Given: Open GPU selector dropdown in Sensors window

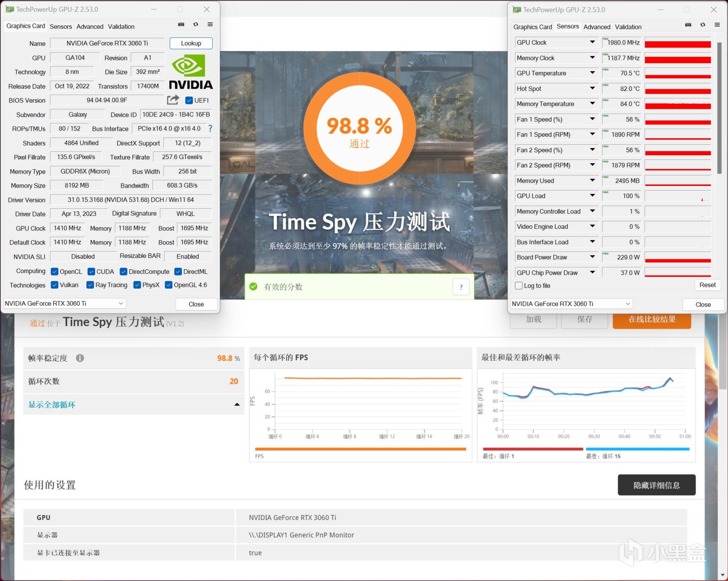Looking at the screenshot, I should 572,304.
